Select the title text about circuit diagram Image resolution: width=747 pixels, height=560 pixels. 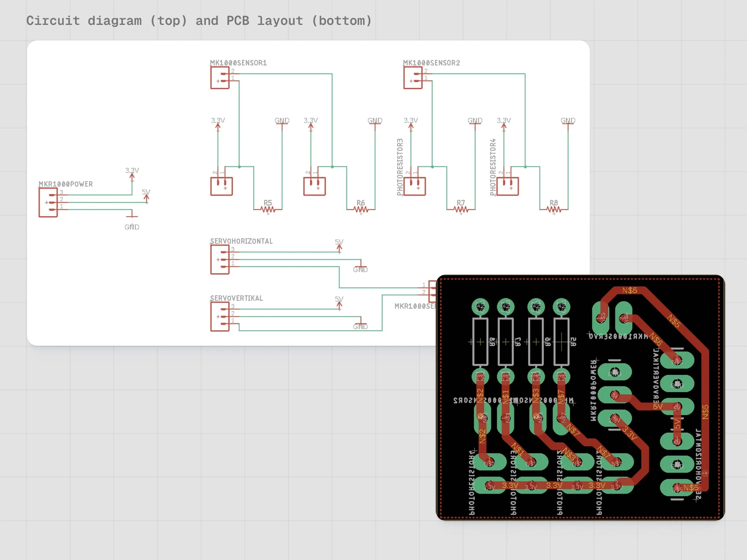[x=199, y=21]
